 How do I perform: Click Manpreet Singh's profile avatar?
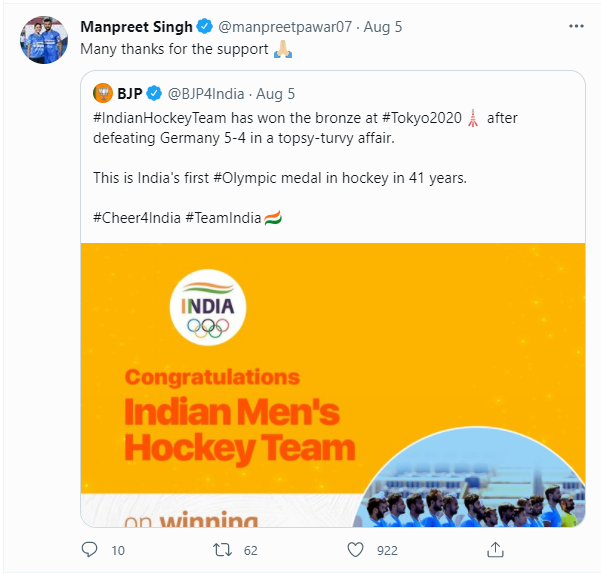(42, 39)
